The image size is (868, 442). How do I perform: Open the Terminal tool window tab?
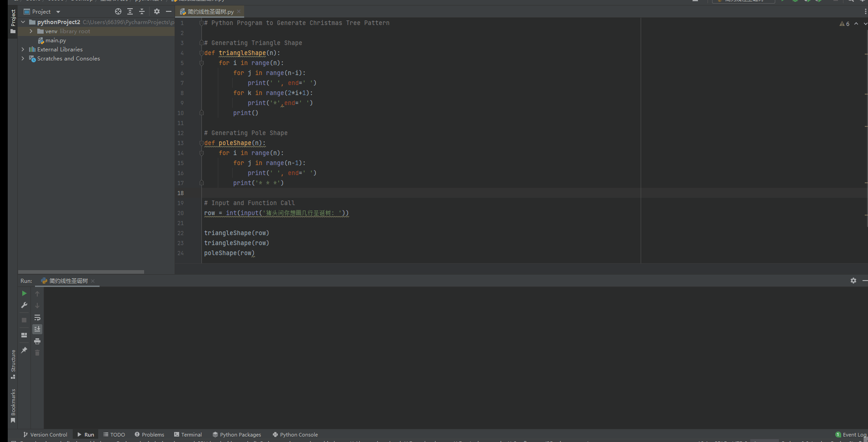click(188, 435)
